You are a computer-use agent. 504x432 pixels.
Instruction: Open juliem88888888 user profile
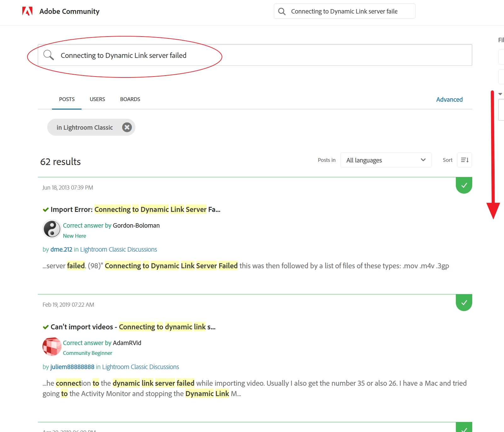tap(72, 367)
